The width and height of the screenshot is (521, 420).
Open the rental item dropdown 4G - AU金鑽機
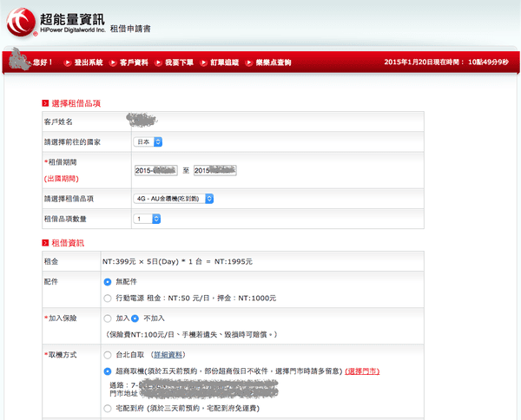coord(174,199)
